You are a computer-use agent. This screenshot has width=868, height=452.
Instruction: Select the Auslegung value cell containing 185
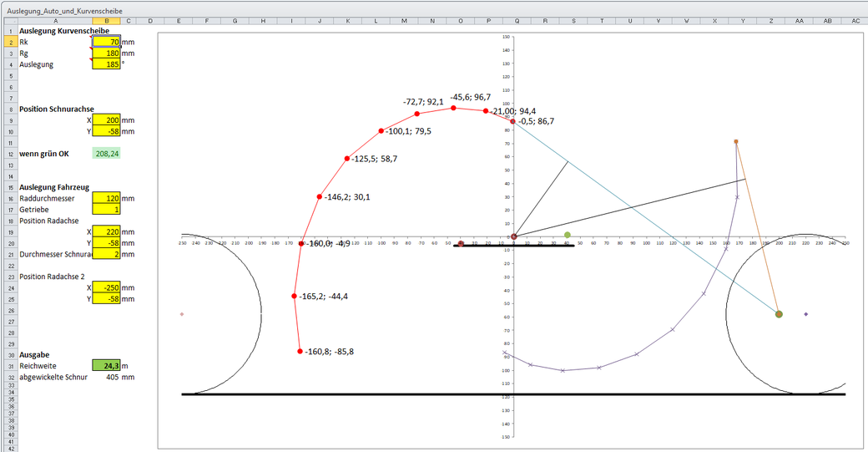pos(106,64)
